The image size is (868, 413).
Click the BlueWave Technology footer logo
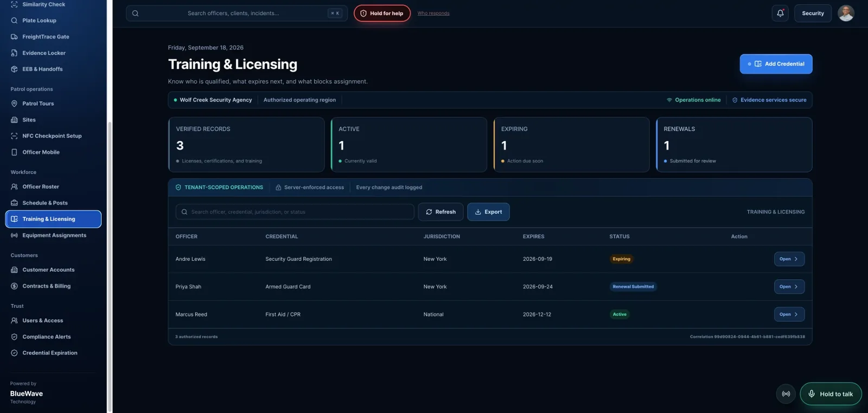pyautogui.click(x=26, y=393)
